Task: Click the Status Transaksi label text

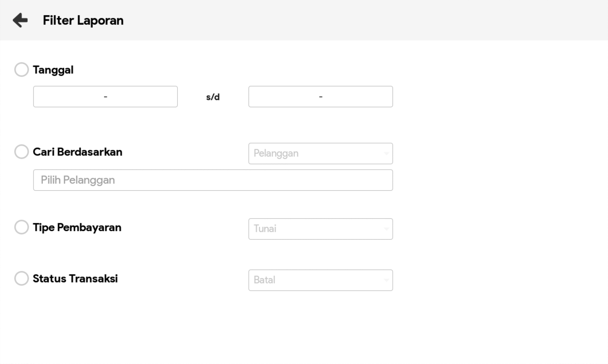Action: click(x=75, y=279)
